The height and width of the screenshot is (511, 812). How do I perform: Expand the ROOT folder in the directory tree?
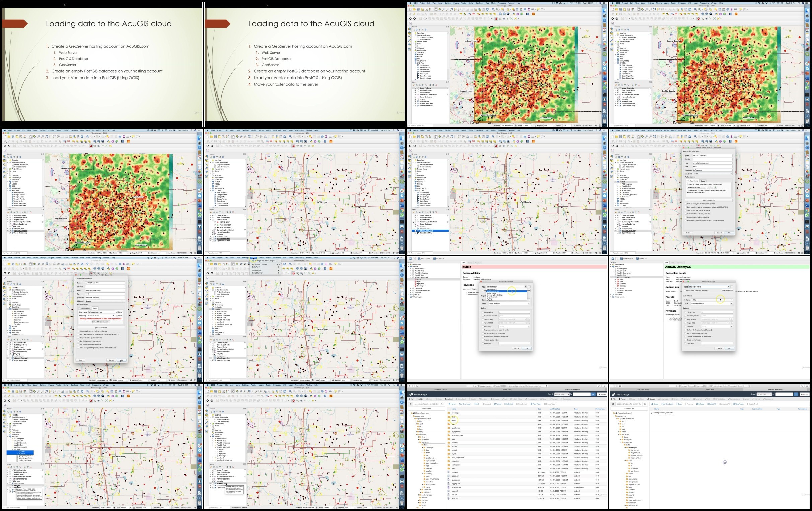[419, 503]
